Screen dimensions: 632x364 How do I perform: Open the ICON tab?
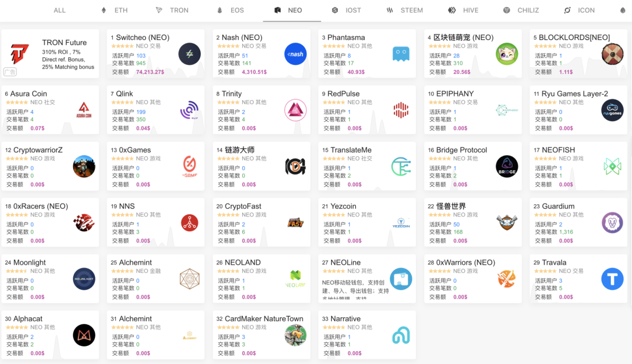pyautogui.click(x=579, y=11)
